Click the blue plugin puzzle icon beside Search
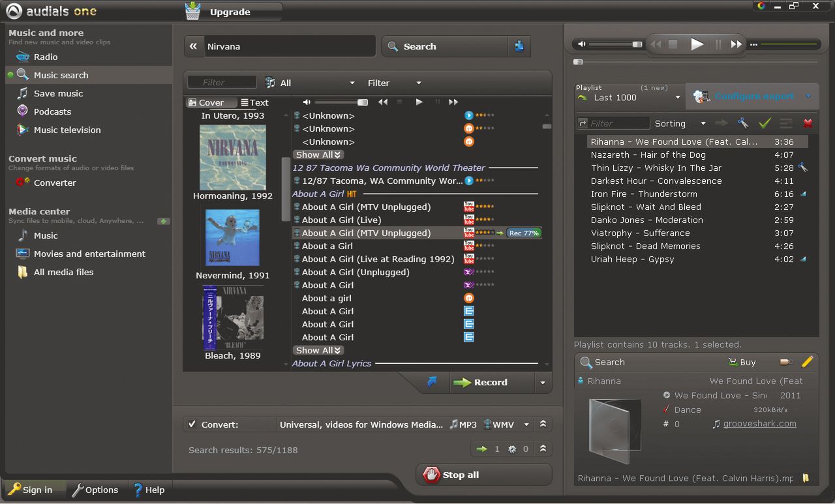 (x=519, y=46)
